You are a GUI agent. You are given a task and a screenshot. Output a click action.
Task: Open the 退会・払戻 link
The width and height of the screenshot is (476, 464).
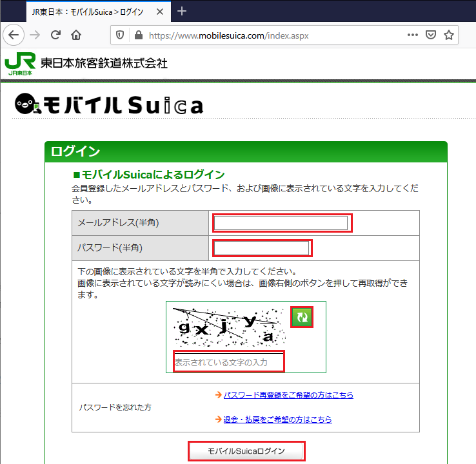click(277, 420)
